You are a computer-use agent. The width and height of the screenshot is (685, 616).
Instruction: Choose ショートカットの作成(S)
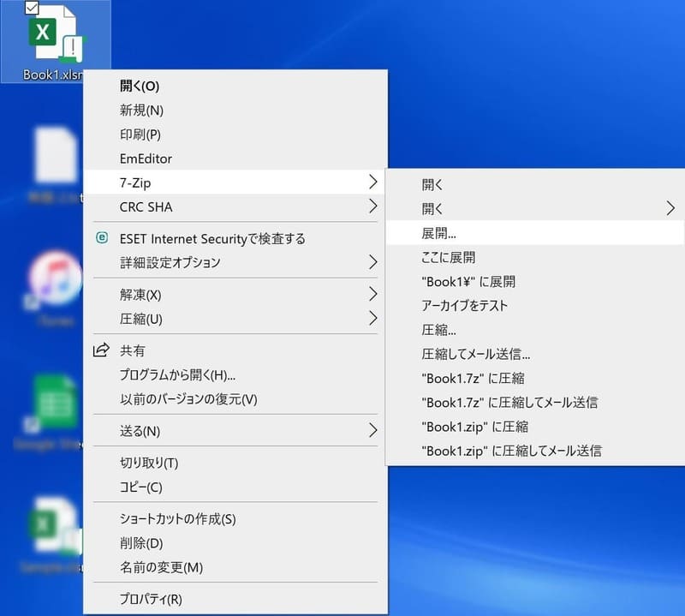coord(235,519)
